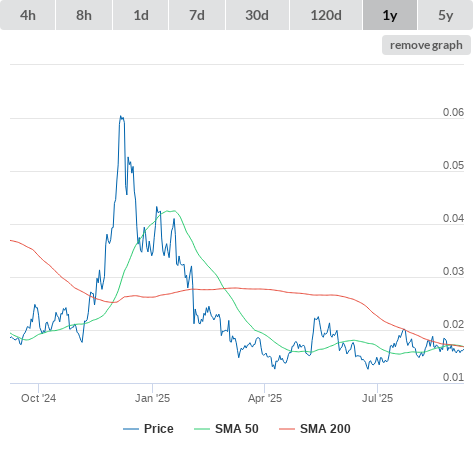Click the Oct '24 axis tick label

pos(39,398)
